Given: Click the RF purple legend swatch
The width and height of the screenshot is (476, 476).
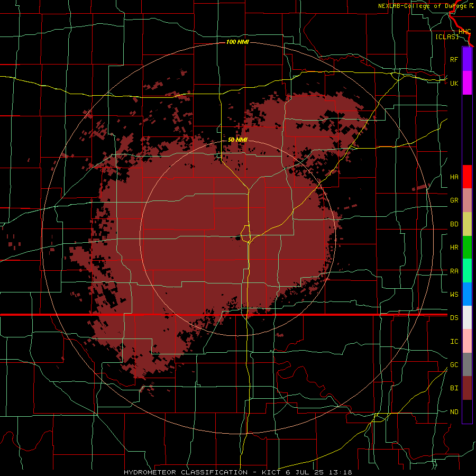Looking at the screenshot, I should 467,59.
